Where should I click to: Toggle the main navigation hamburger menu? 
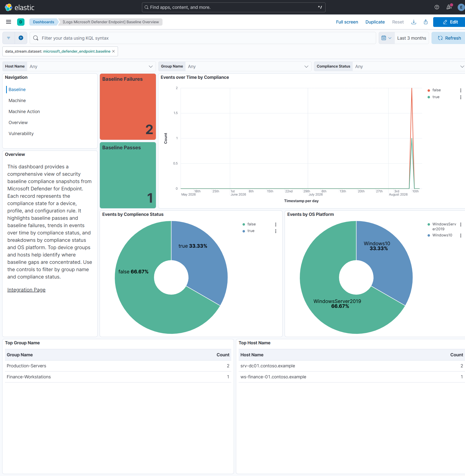pos(9,22)
